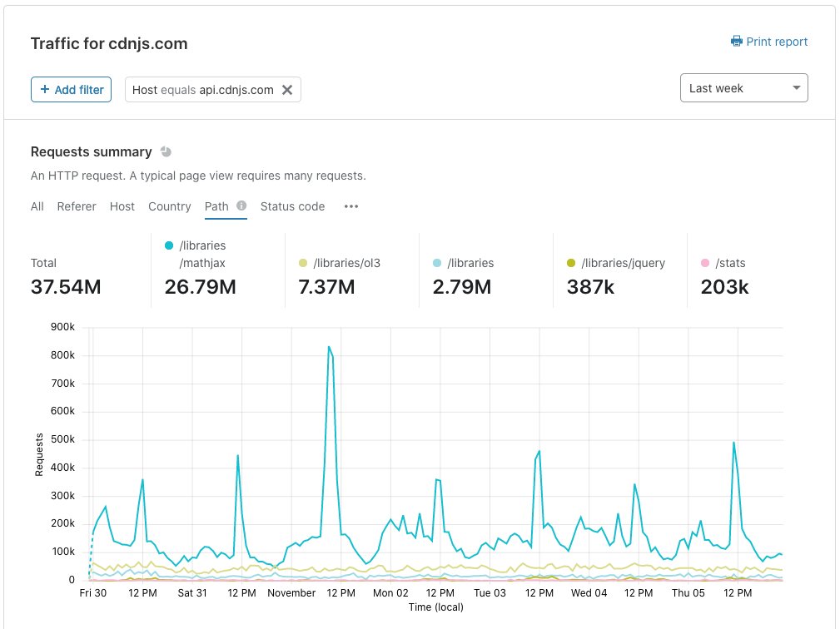Screen dimensions: 840x629
Task: Toggle the /libraries/mathjax series teal dot
Action: click(x=169, y=245)
